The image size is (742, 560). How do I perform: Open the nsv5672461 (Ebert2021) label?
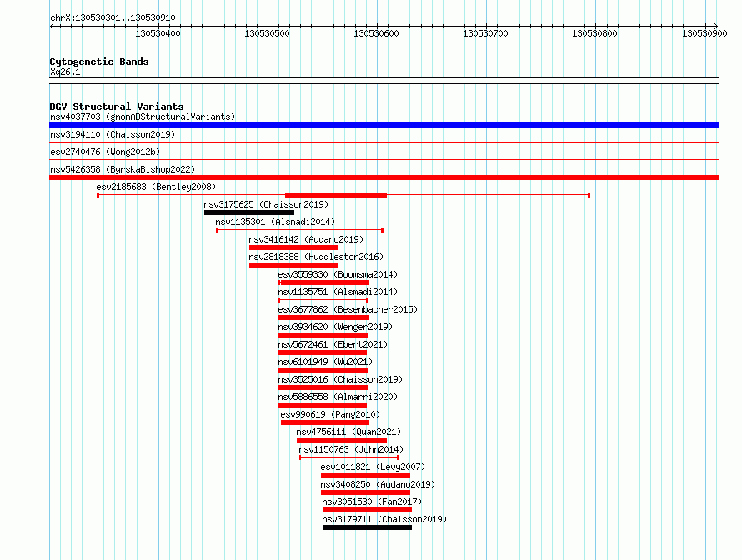click(333, 344)
